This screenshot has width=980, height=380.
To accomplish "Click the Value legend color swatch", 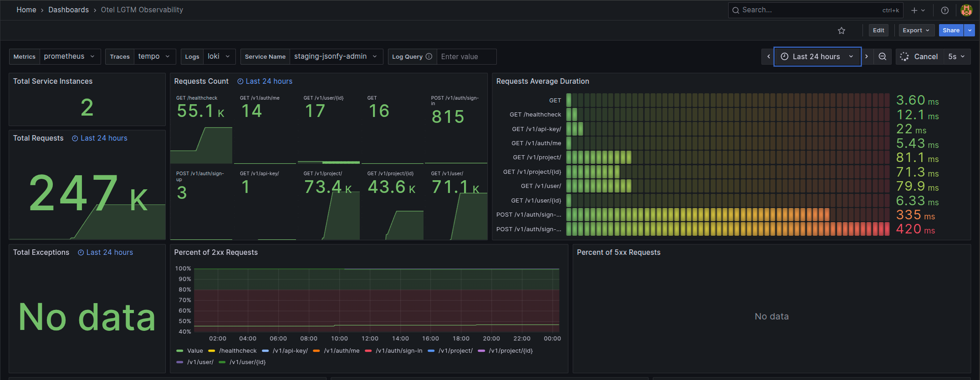I will [179, 351].
